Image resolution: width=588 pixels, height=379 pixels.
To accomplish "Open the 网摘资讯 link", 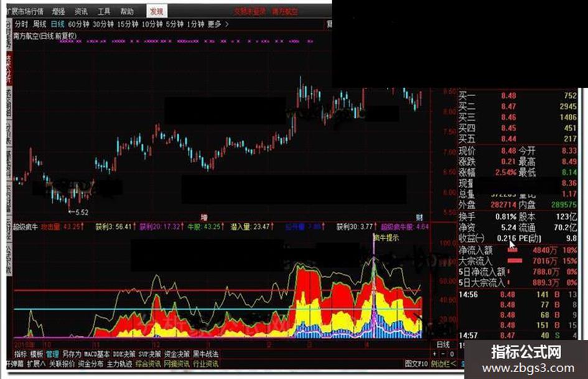I will [x=177, y=363].
